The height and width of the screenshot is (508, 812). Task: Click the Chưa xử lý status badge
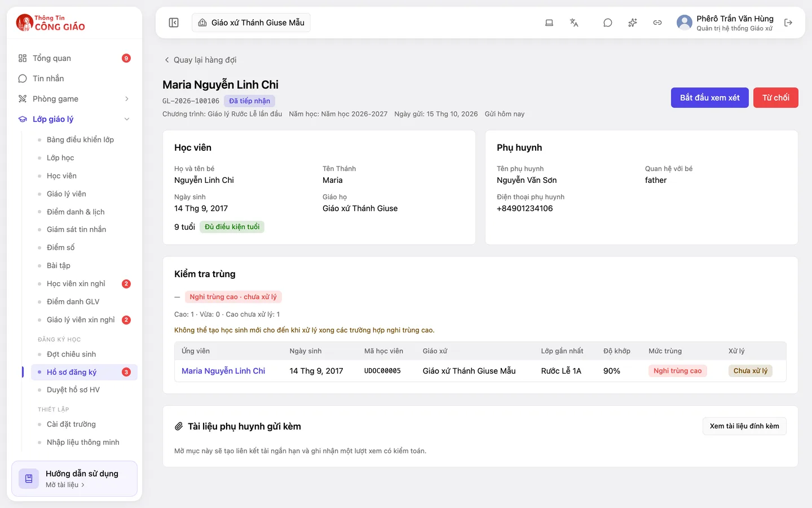[751, 371]
